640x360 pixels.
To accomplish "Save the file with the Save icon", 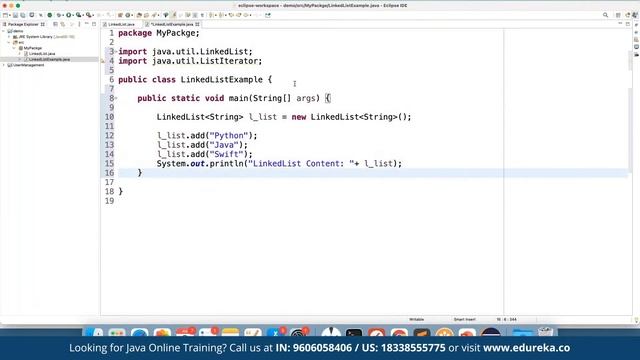I will coord(16,15).
